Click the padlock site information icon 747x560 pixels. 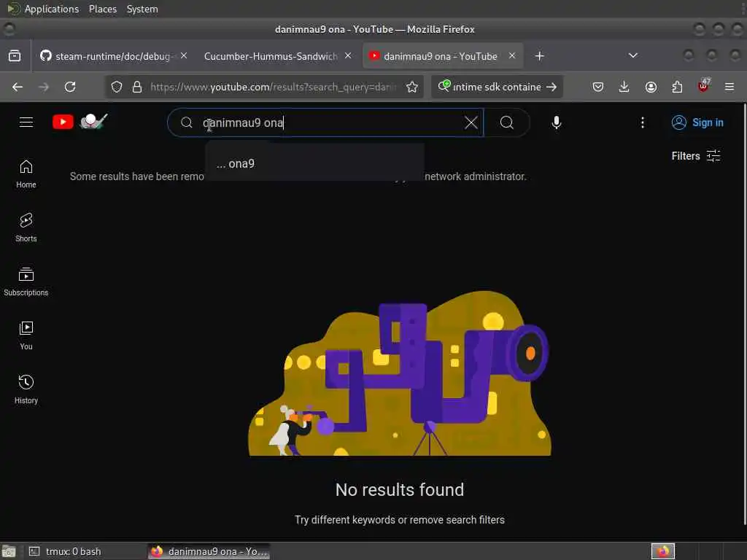(x=137, y=87)
